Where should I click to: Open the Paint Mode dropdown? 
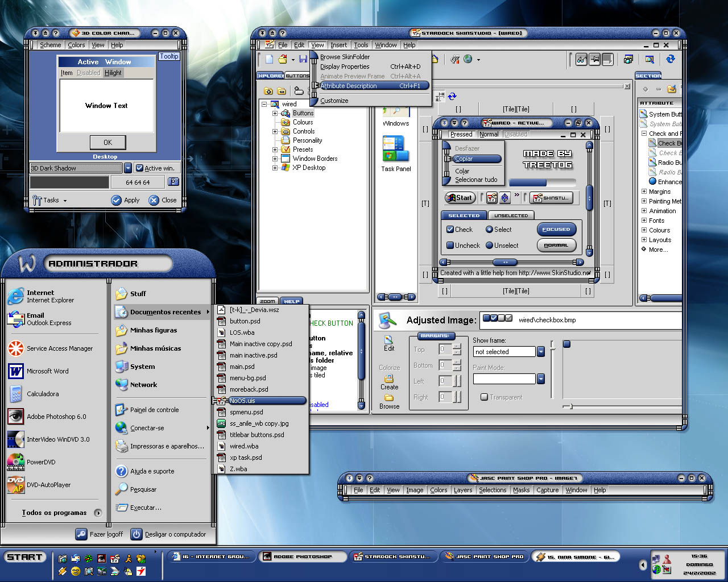[541, 379]
